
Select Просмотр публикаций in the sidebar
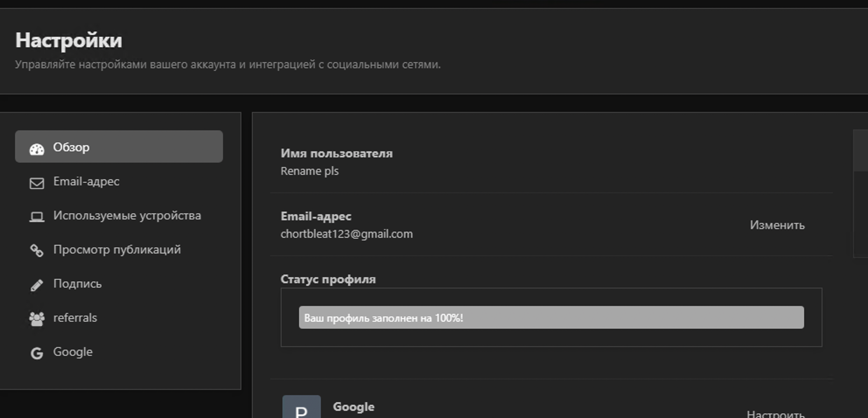117,250
